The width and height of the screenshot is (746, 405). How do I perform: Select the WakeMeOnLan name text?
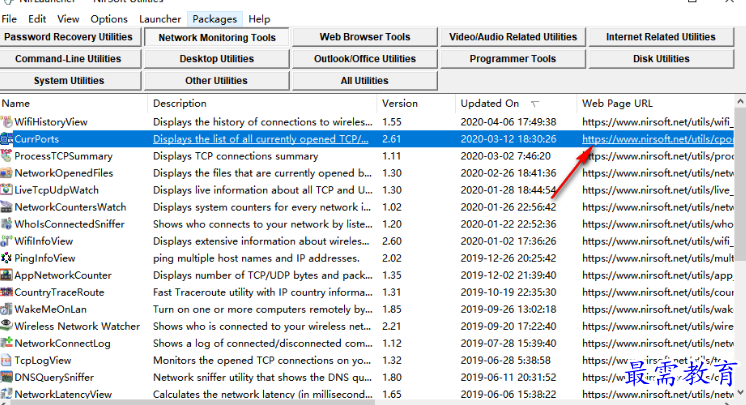(50, 309)
